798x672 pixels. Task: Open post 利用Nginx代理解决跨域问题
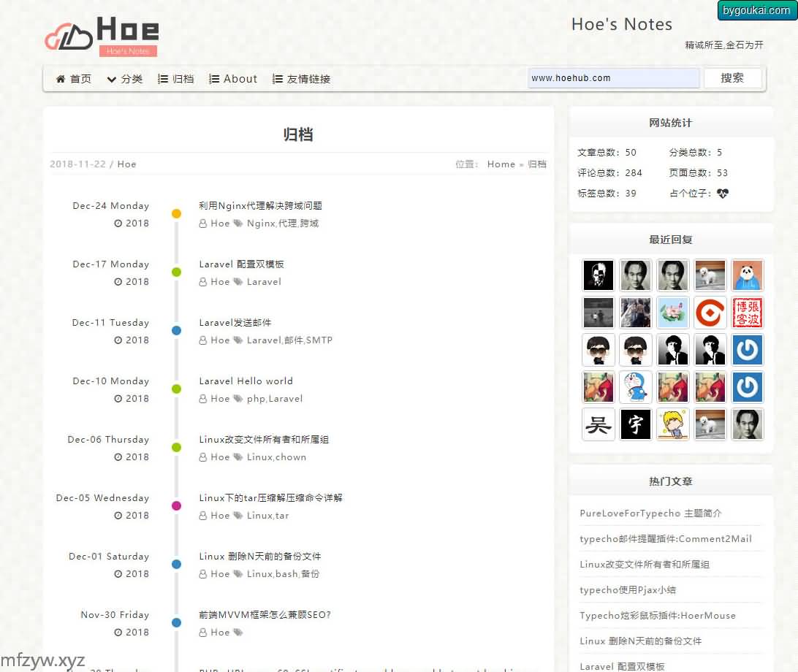pyautogui.click(x=260, y=206)
